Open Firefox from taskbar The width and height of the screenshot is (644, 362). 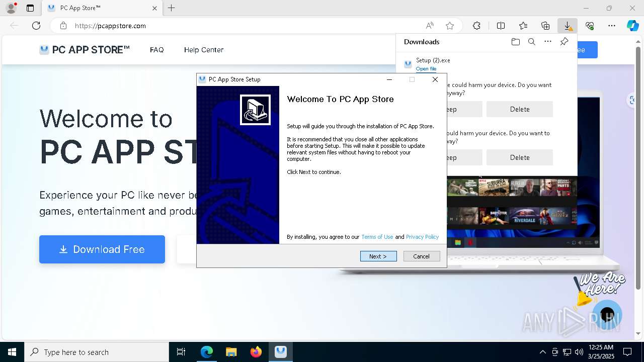click(x=256, y=352)
